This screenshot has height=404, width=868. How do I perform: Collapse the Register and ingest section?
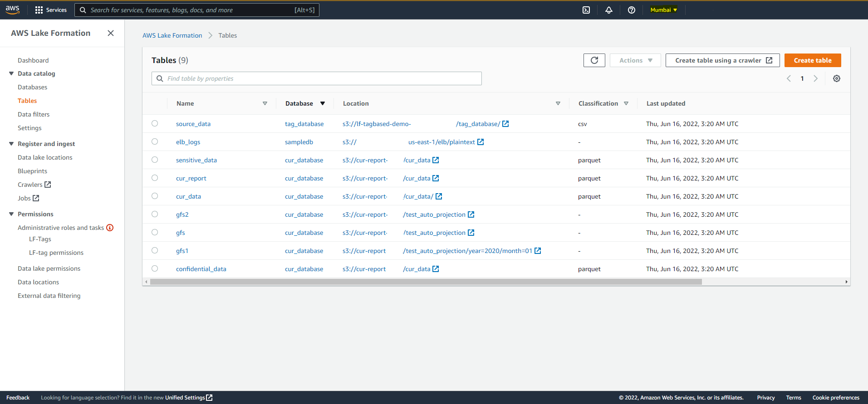pos(11,144)
